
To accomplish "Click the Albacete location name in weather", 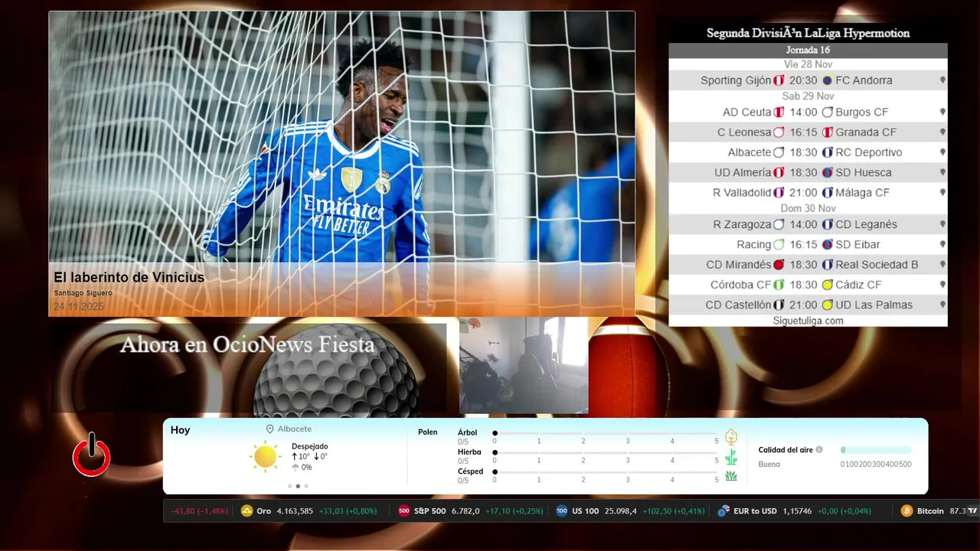I will pos(294,429).
